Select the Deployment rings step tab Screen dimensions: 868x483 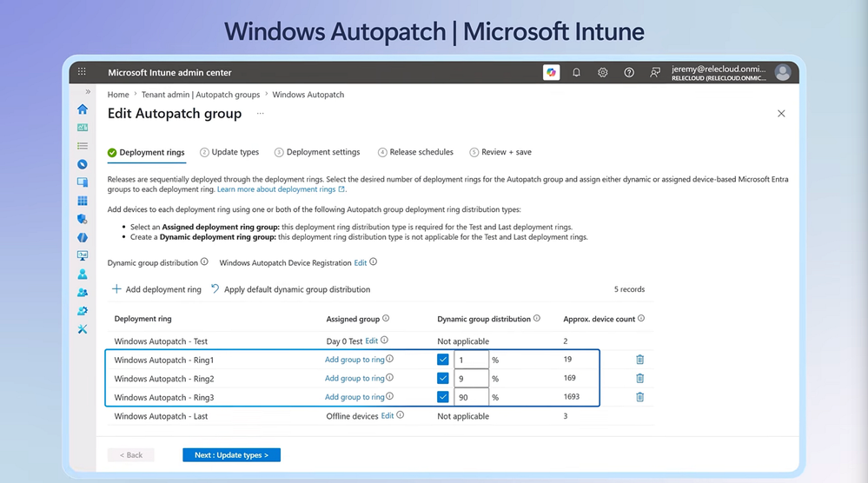click(x=146, y=152)
